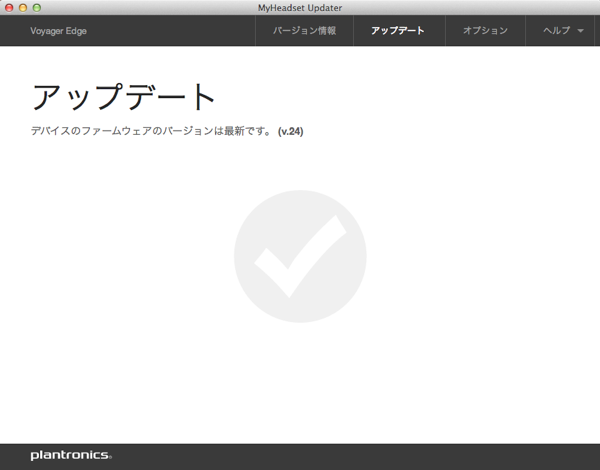Click the large checkmark status icon
The image size is (600, 470).
click(x=300, y=256)
